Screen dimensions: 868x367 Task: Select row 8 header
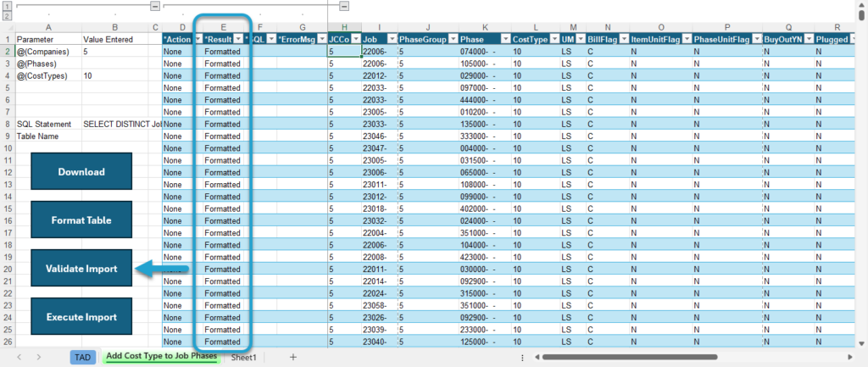[x=7, y=124]
